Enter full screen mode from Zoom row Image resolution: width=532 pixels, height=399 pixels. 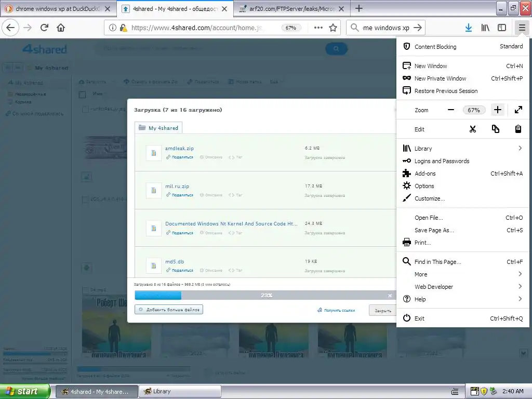click(518, 110)
